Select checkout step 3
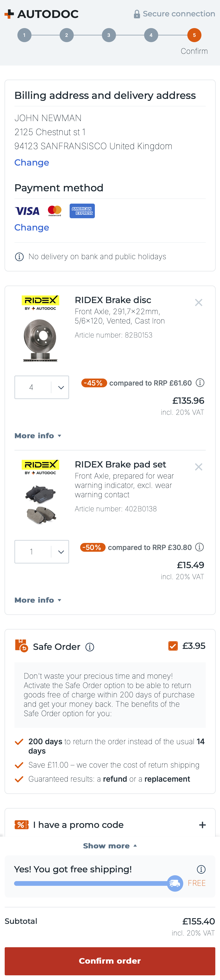 tap(109, 35)
